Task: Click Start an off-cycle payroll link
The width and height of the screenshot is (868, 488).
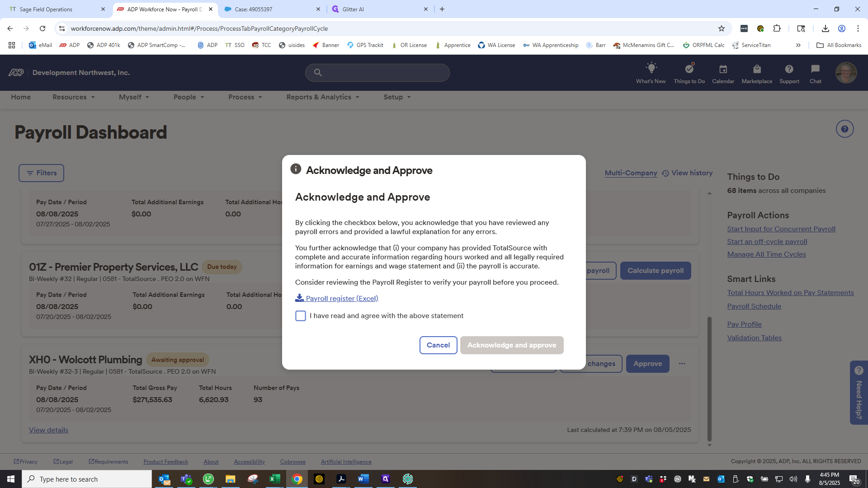Action: point(767,242)
